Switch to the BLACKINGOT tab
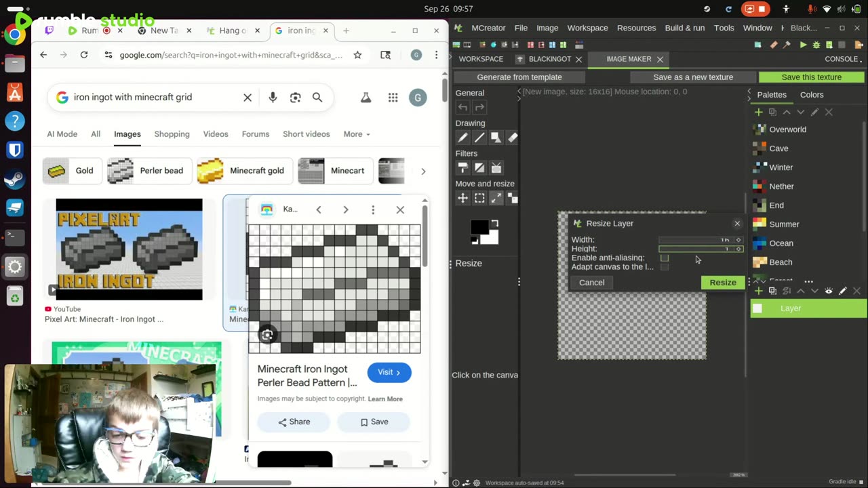The height and width of the screenshot is (488, 868). (549, 59)
